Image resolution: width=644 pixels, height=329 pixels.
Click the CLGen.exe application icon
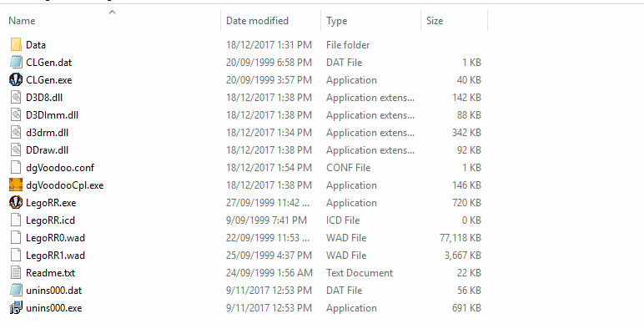(16, 80)
